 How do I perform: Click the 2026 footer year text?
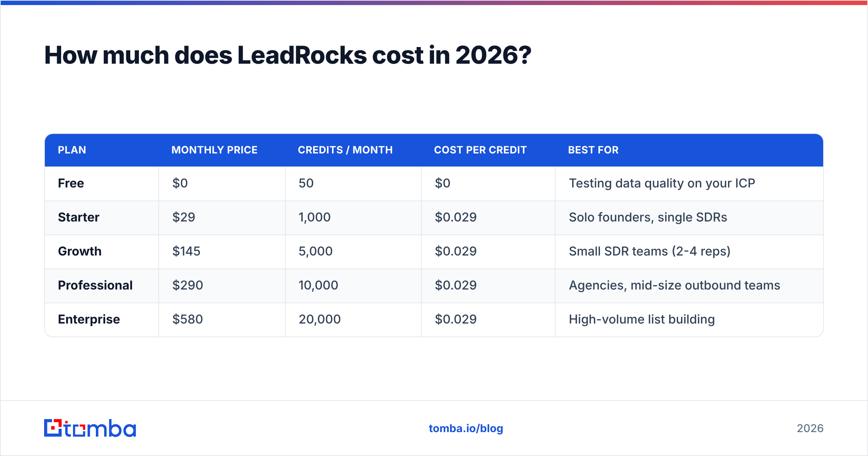[810, 428]
